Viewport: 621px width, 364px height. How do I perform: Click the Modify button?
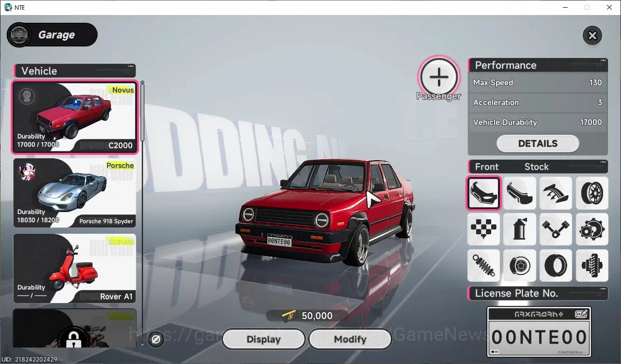[x=350, y=339]
